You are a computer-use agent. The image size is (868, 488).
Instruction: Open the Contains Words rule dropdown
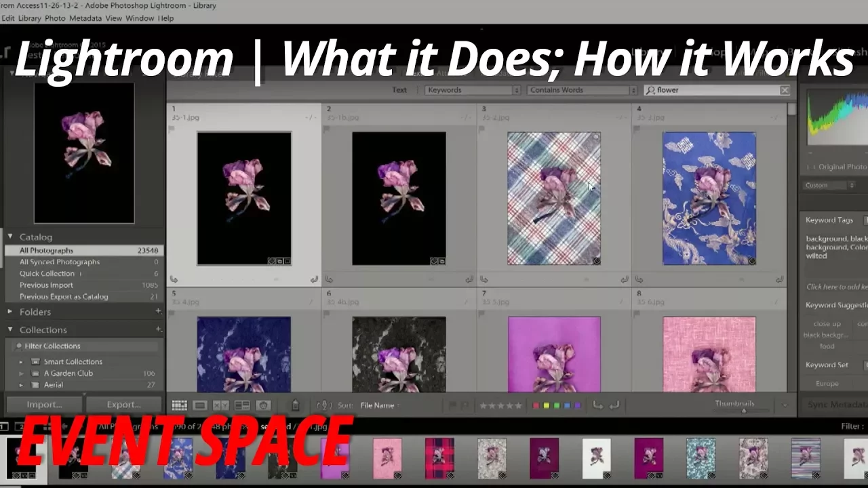click(x=583, y=90)
